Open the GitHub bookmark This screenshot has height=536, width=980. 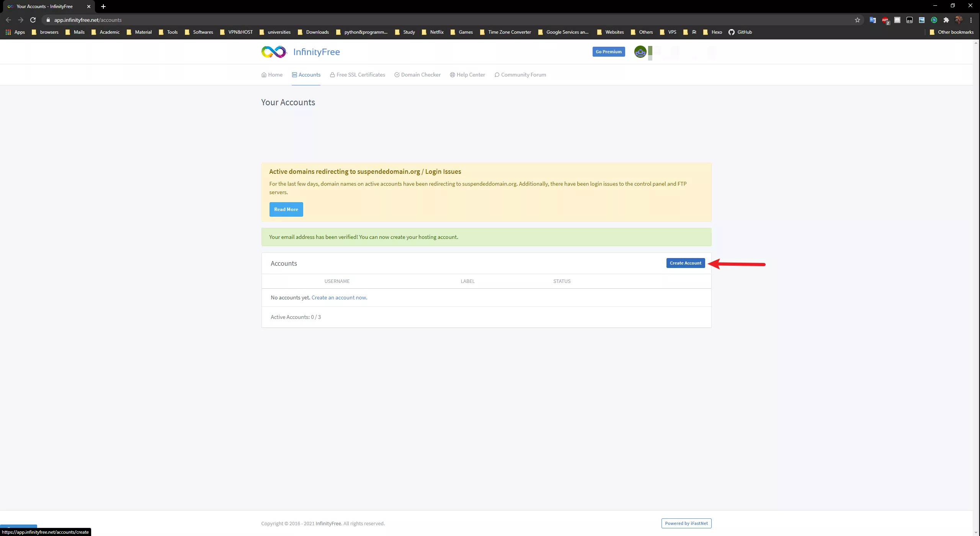pyautogui.click(x=740, y=32)
